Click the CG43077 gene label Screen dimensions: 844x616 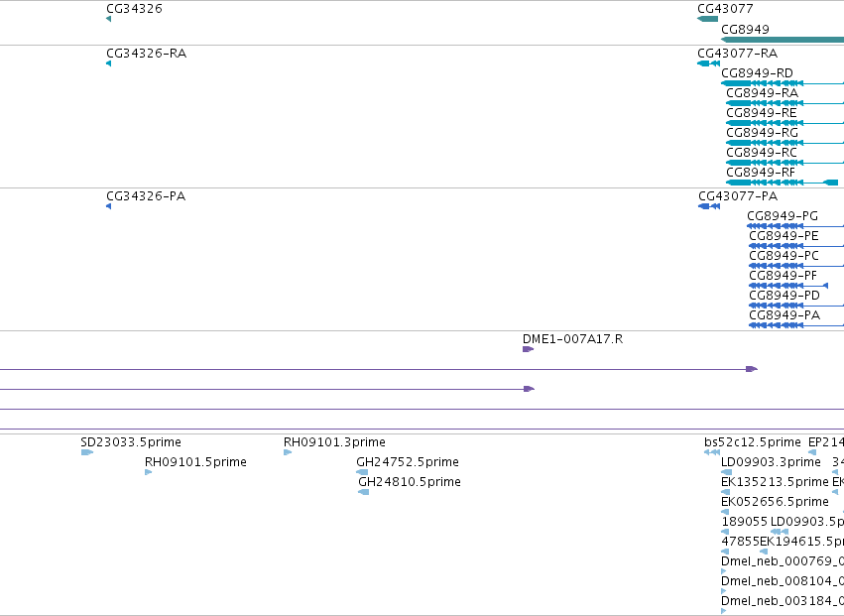(x=725, y=9)
